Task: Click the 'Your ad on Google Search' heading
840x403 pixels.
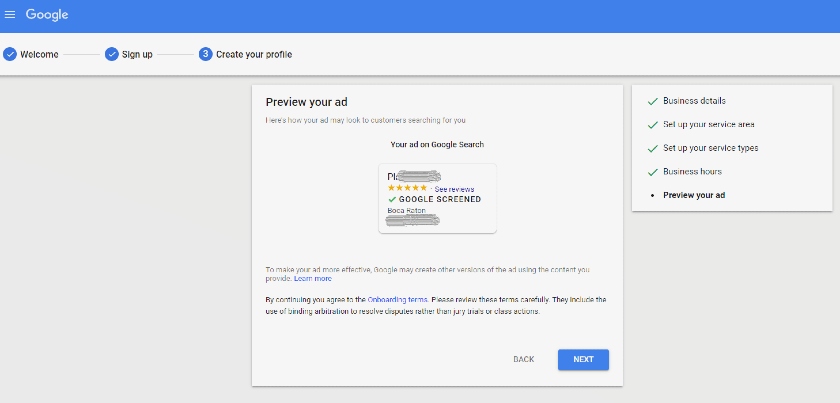Action: [437, 144]
